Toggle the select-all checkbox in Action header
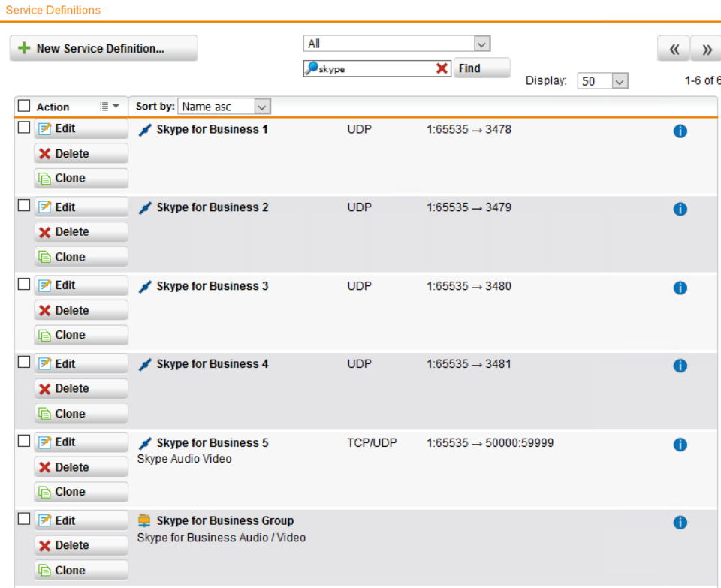The image size is (721, 588). 24,106
